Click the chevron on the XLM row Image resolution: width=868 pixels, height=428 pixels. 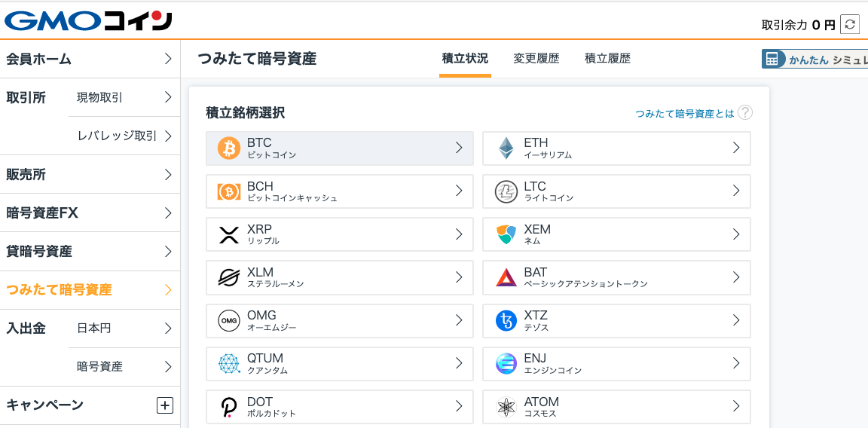(458, 277)
